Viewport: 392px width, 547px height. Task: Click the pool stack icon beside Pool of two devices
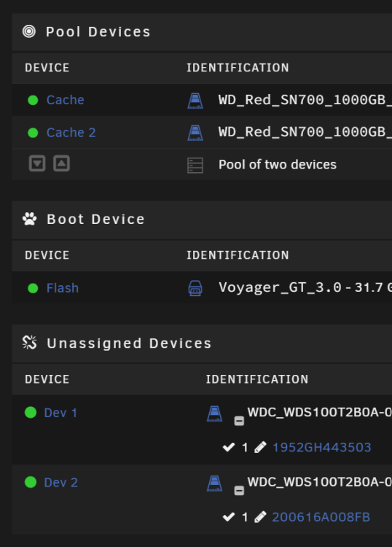(x=195, y=166)
